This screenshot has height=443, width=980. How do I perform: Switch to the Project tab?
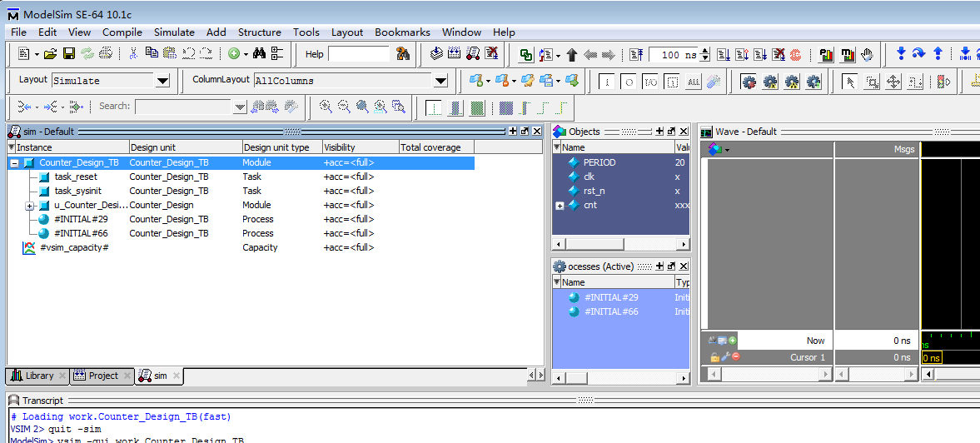[97, 376]
